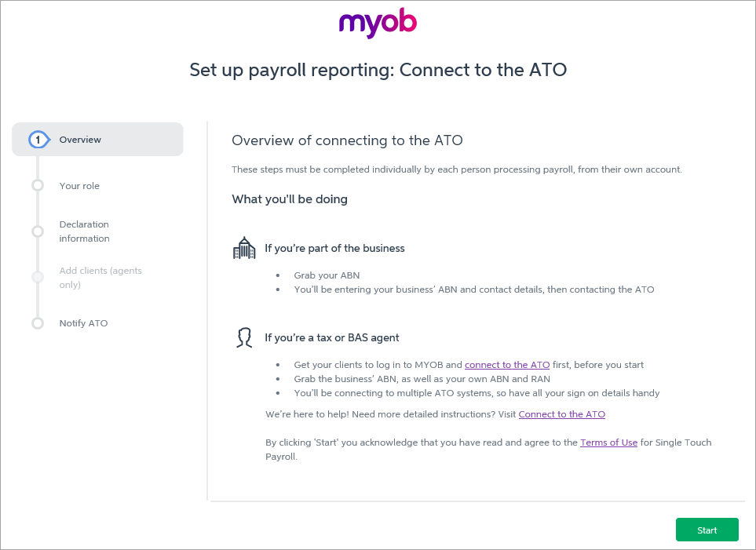Click the step 1 Overview marker icon
756x550 pixels.
pos(39,140)
